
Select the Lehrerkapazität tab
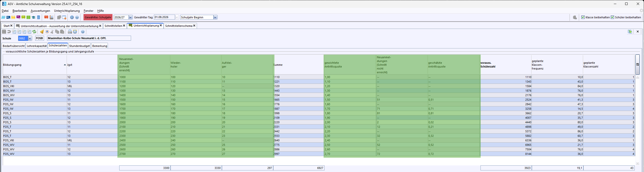tap(37, 46)
